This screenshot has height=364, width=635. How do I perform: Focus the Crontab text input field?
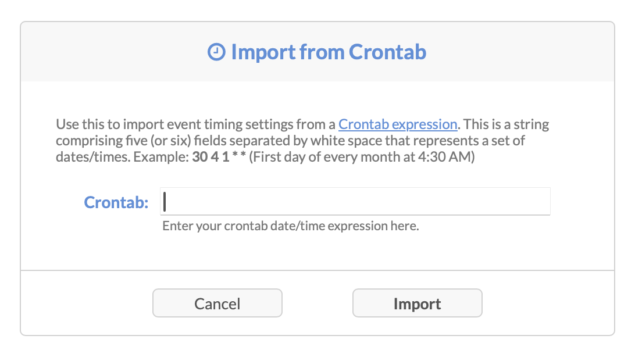(x=355, y=202)
